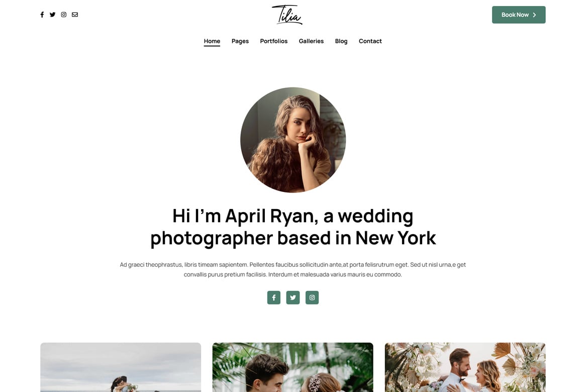
Task: Go to the Home menu item
Action: pyautogui.click(x=212, y=41)
